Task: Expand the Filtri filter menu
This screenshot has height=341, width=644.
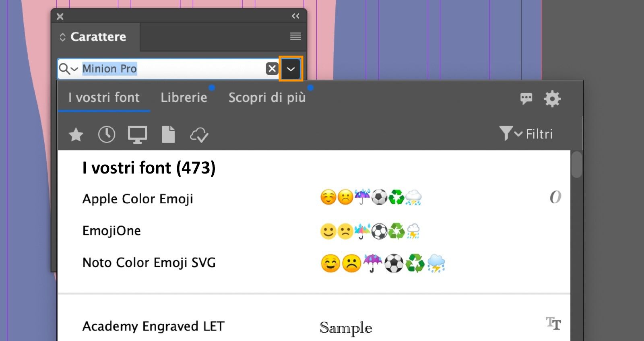Action: coord(526,134)
